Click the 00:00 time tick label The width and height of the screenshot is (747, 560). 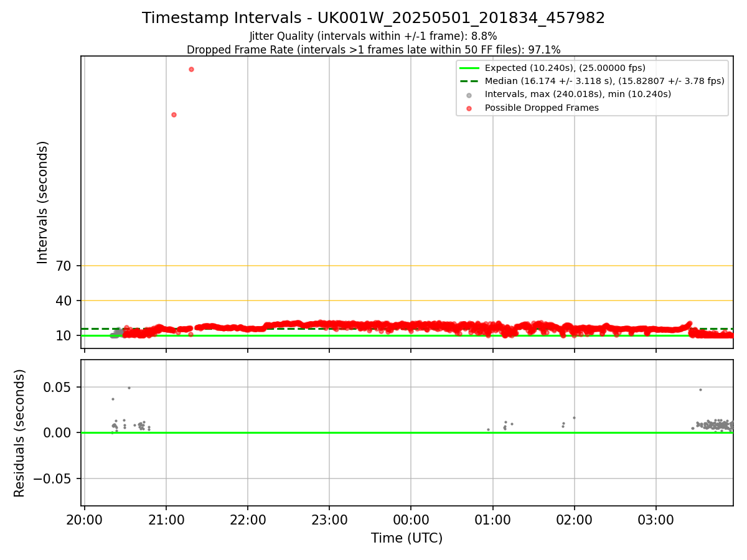click(411, 520)
